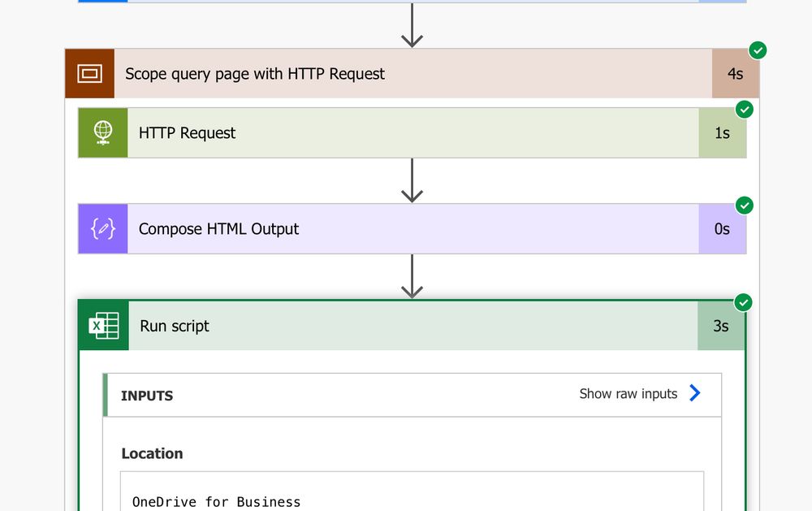Open the Excel Run script icon
Screen dimensions: 812x511
coord(103,326)
